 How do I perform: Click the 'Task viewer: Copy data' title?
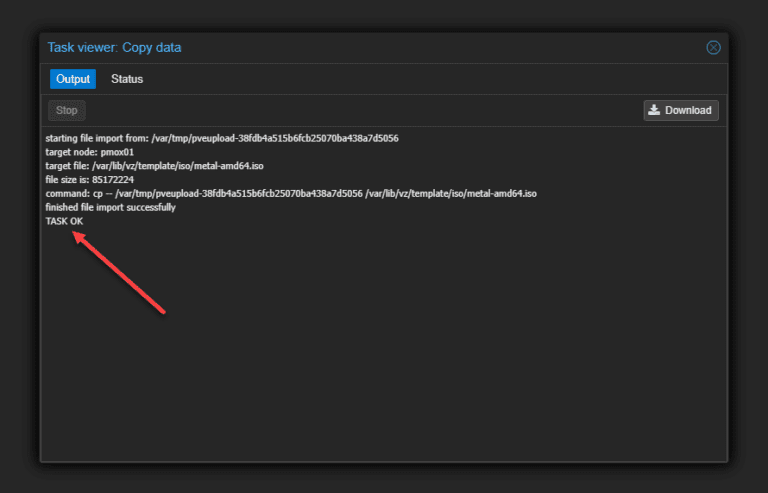pyautogui.click(x=114, y=47)
